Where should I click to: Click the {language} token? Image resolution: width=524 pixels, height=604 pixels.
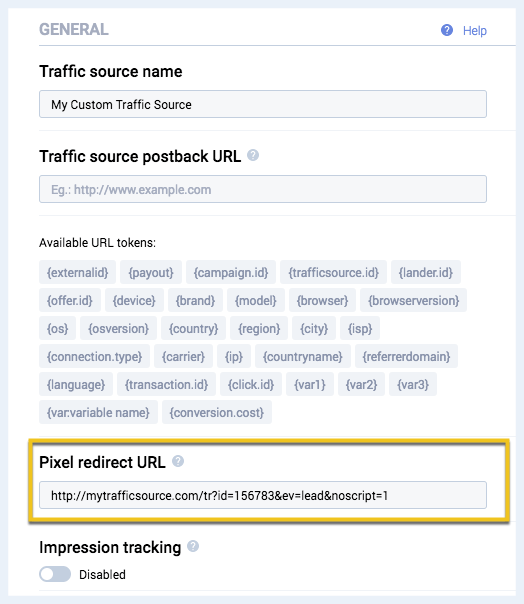(76, 384)
